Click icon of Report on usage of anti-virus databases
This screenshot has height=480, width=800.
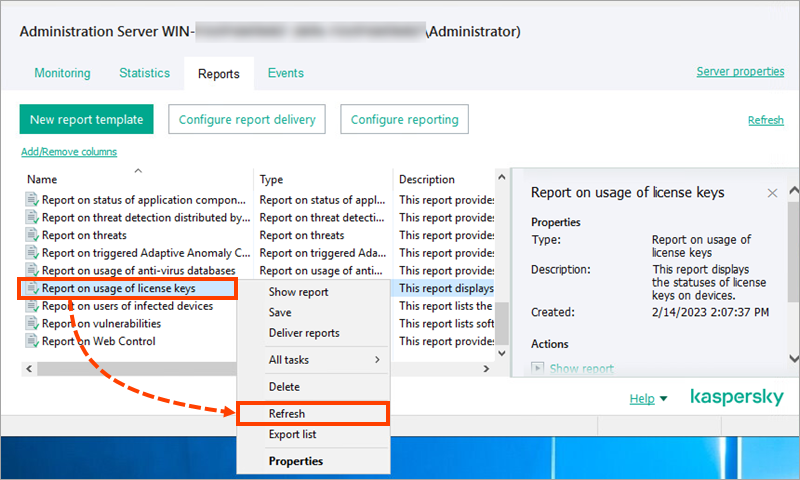point(32,270)
